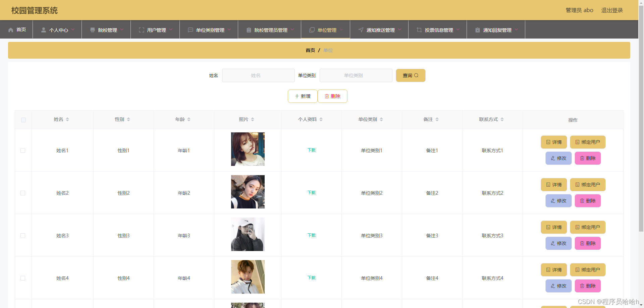Click the clipboard icon beside 通知回复管理
The height and width of the screenshot is (308, 644).
478,30
